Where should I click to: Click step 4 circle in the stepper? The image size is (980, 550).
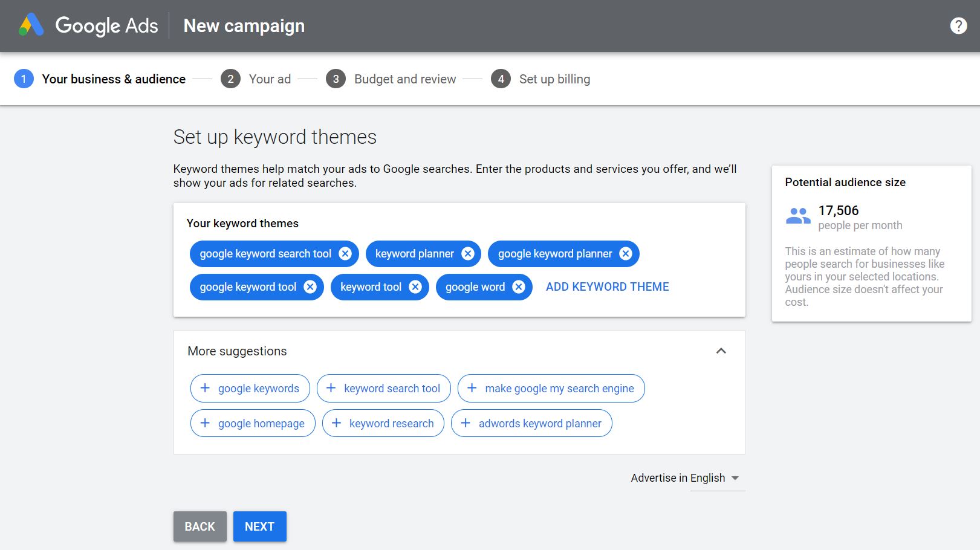[501, 79]
